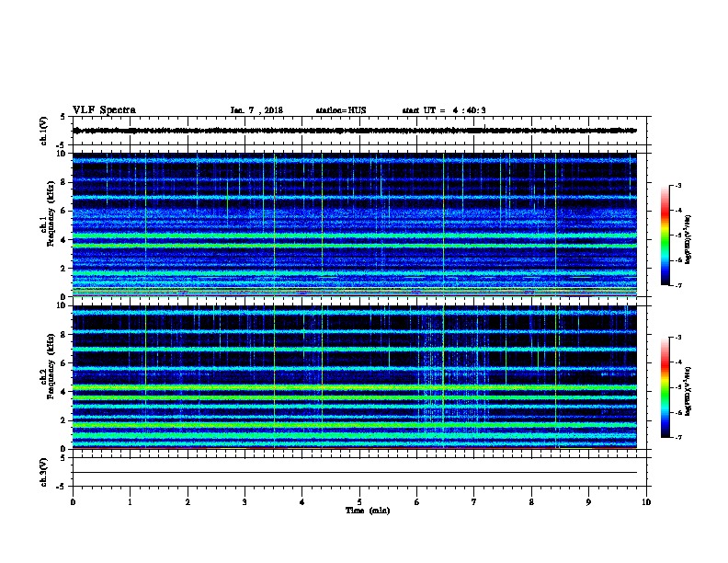Click the x-axis tick label '0'
This screenshot has height=563, width=728.
(73, 501)
